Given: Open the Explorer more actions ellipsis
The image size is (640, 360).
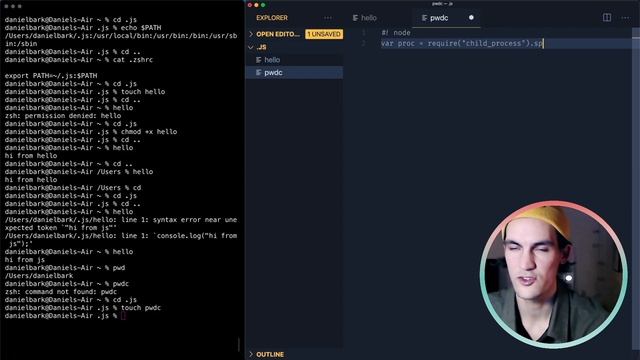Looking at the screenshot, I should (x=328, y=18).
